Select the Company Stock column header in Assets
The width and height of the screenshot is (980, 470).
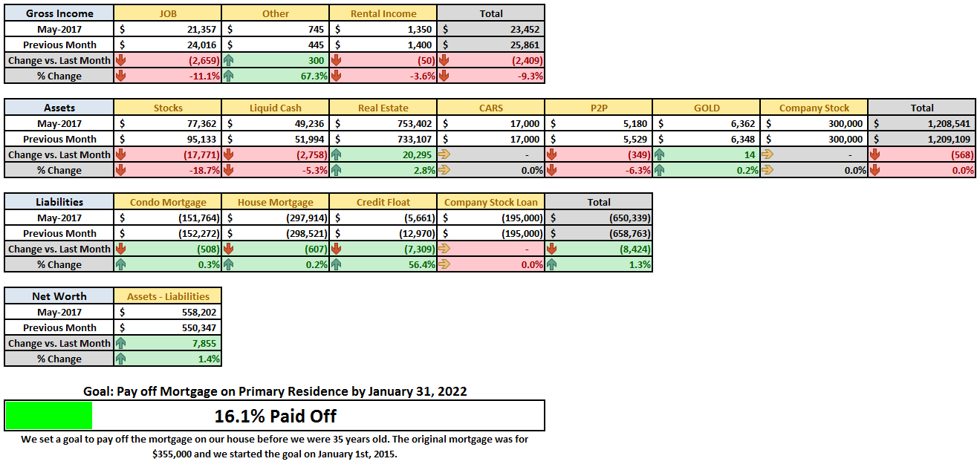tap(814, 108)
